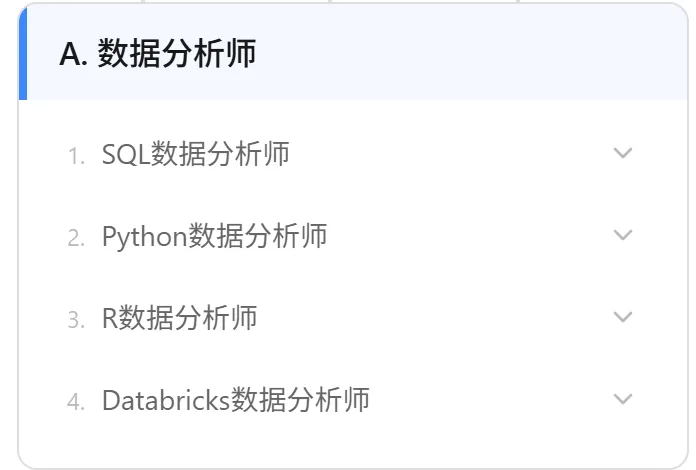Click the letter R in the third item
Viewport: 696px width, 470px height.
[110, 318]
